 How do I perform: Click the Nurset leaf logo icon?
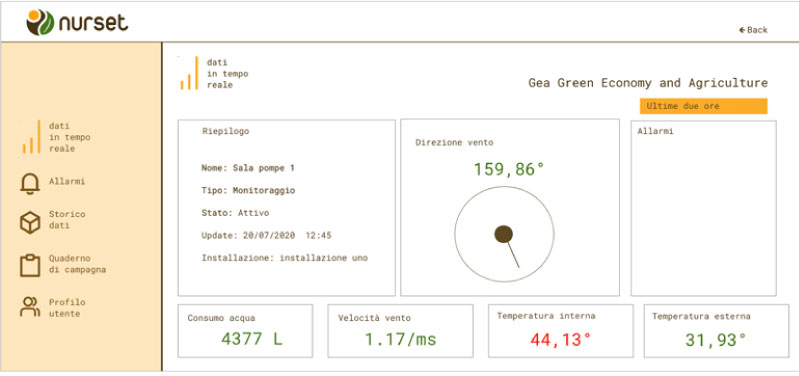(40, 22)
